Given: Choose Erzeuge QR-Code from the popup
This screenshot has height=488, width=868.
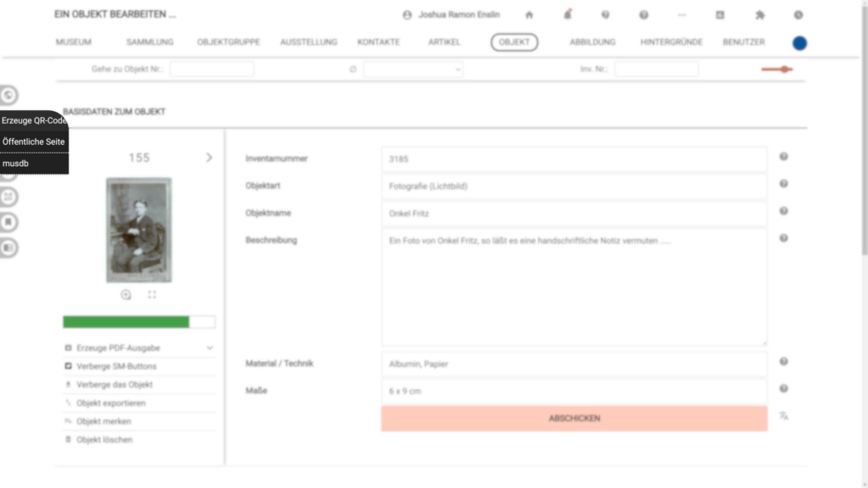Looking at the screenshot, I should pos(34,120).
